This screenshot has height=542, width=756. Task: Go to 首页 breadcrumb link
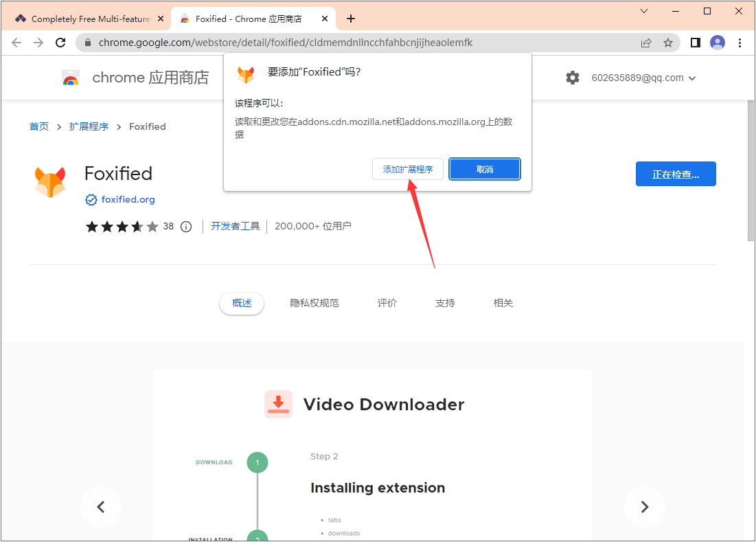tap(39, 126)
